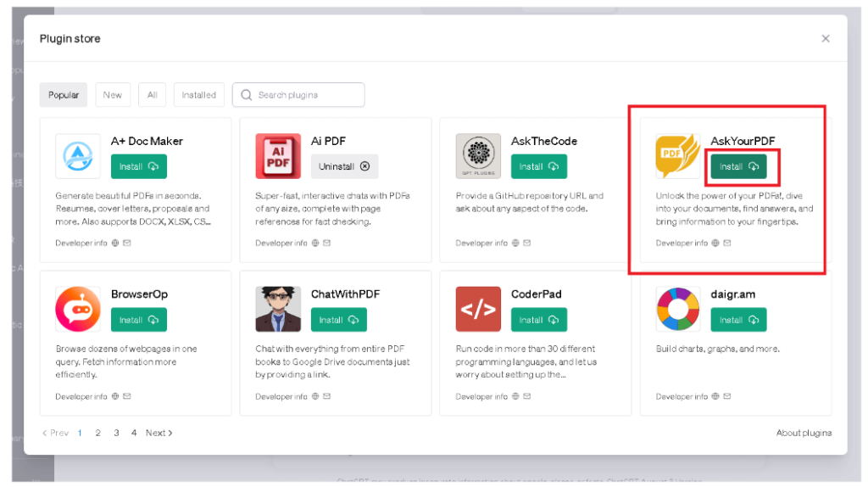Viewport: 868px width, 487px height.
Task: Click email envelope icon for A+ Doc Maker
Action: click(127, 243)
